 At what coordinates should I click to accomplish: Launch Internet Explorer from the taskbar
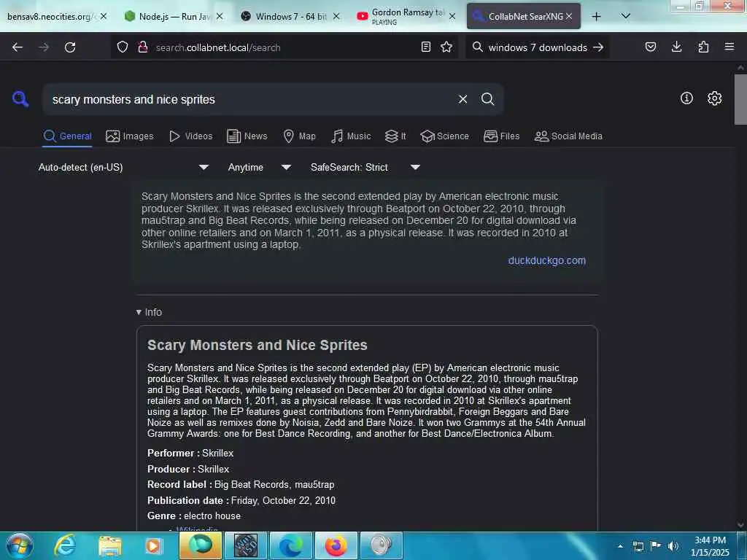click(64, 545)
